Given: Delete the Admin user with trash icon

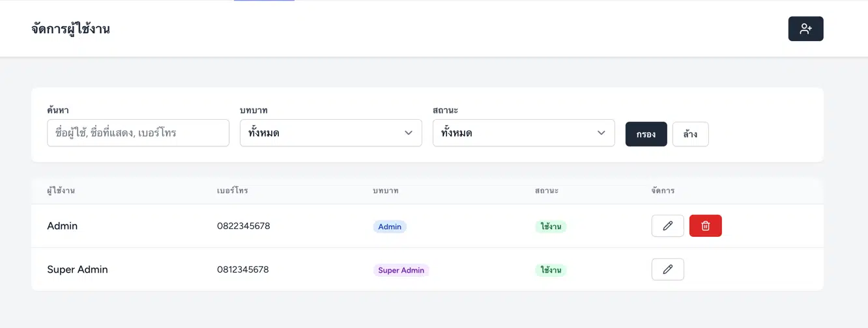Looking at the screenshot, I should click(705, 226).
